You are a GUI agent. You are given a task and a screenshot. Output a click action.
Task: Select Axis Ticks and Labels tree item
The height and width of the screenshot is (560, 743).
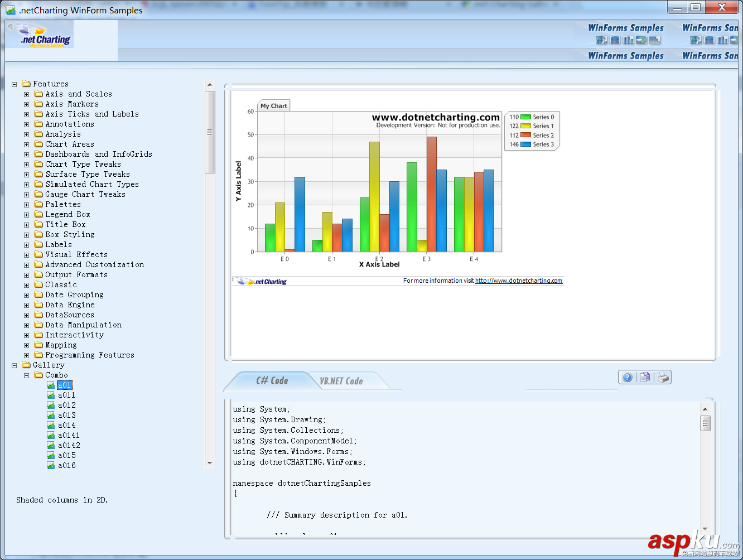pos(92,114)
